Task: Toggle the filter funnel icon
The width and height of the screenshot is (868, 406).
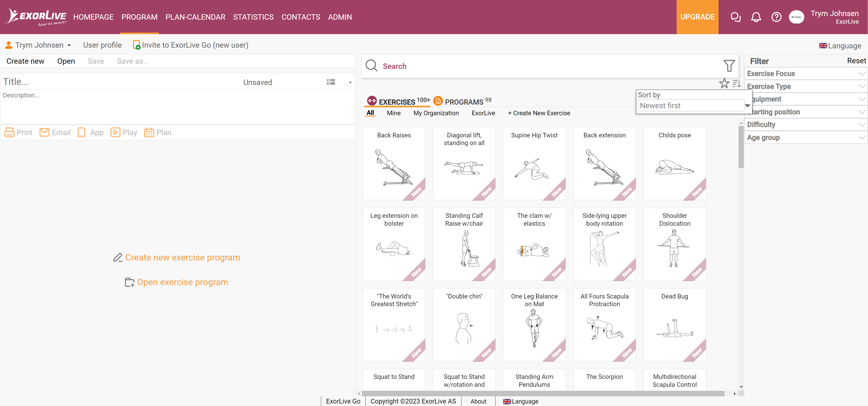Action: (729, 66)
